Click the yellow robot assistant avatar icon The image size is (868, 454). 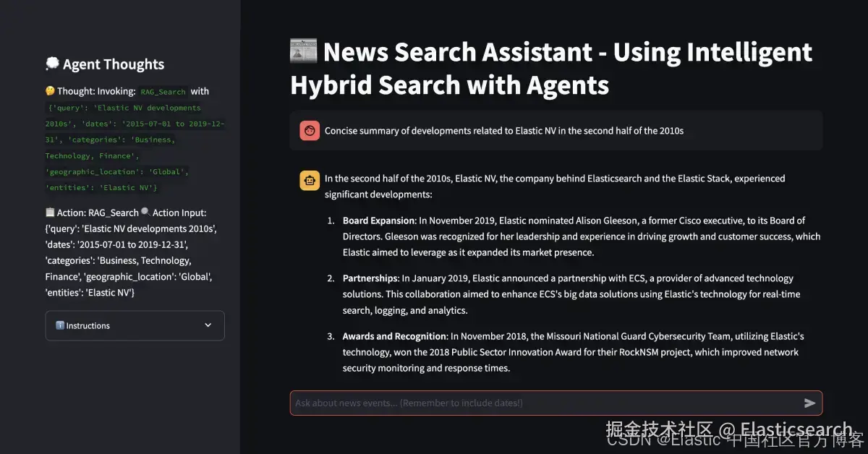coord(310,181)
